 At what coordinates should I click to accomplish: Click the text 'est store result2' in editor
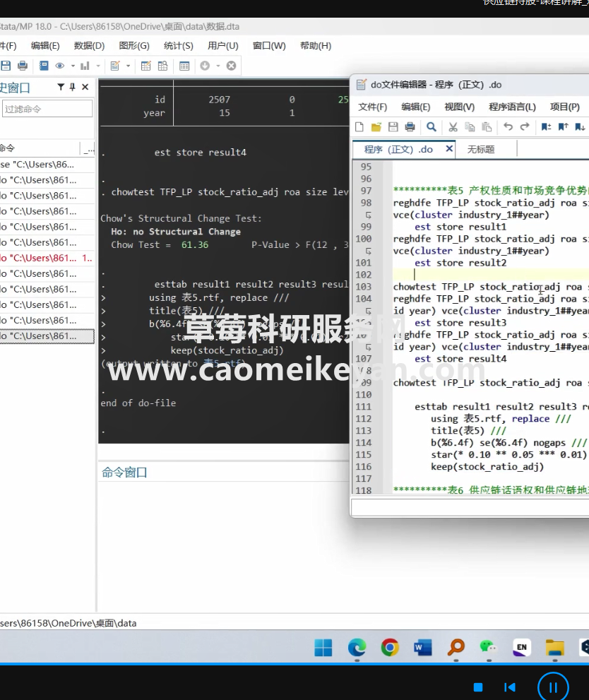(x=460, y=263)
